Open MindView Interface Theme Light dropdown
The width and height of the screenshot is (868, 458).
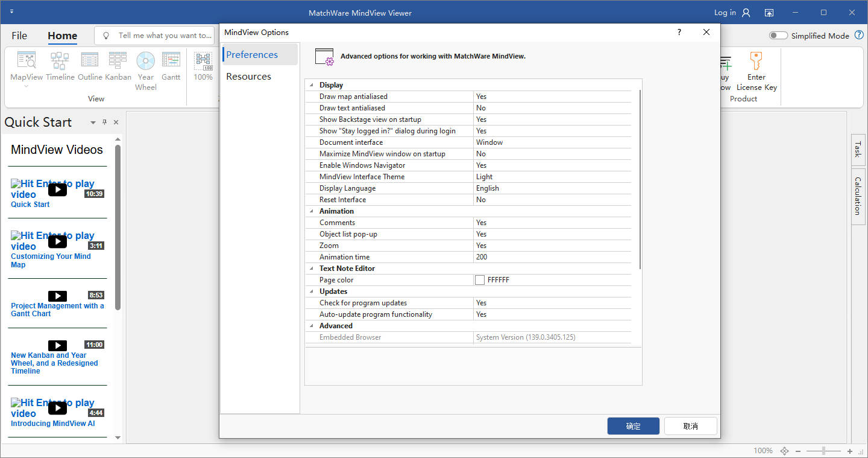pos(552,177)
